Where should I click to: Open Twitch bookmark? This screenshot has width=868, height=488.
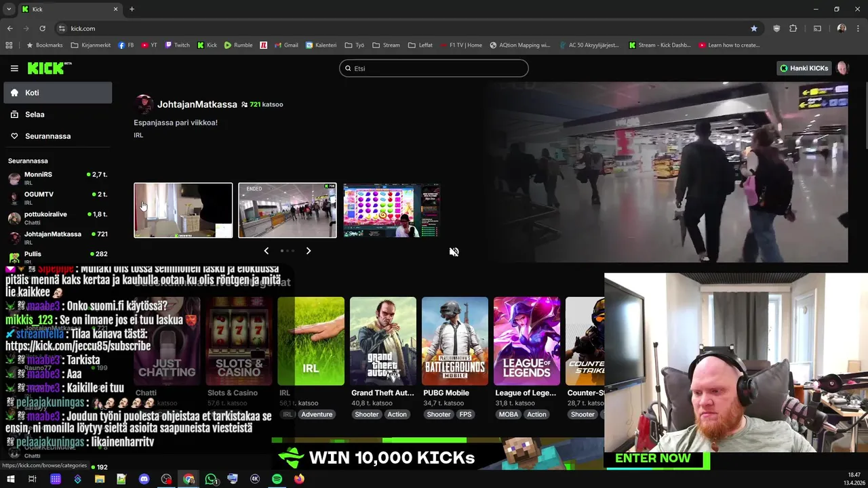(x=177, y=45)
